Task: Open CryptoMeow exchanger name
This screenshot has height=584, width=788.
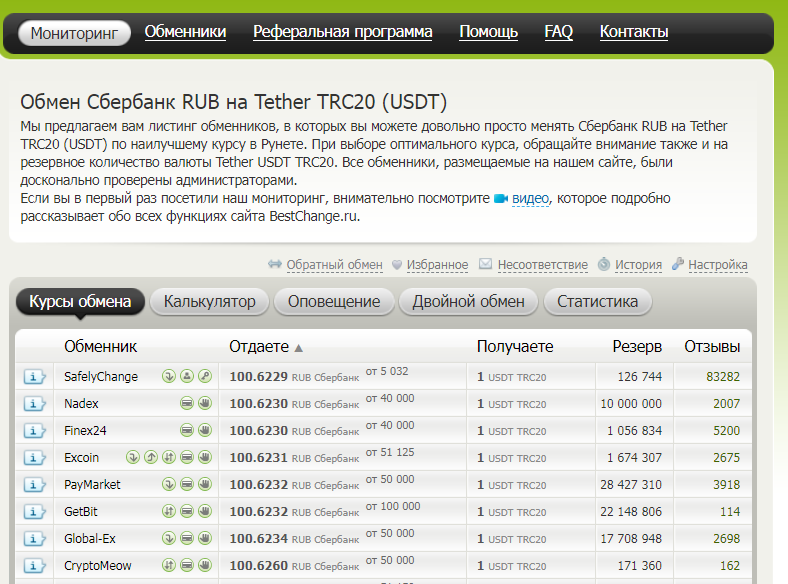Action: (97, 566)
